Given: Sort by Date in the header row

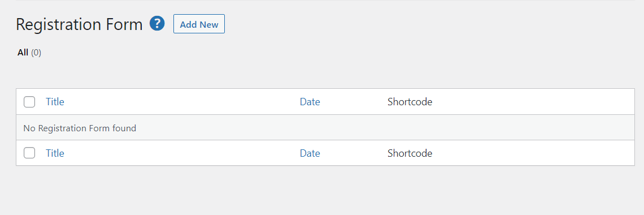Looking at the screenshot, I should click(x=310, y=101).
